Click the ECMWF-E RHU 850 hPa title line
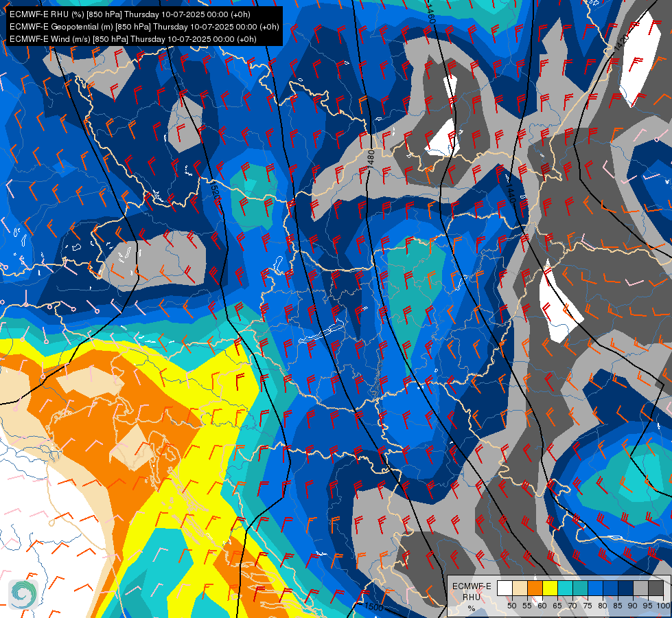This screenshot has width=672, height=618. 130,14
